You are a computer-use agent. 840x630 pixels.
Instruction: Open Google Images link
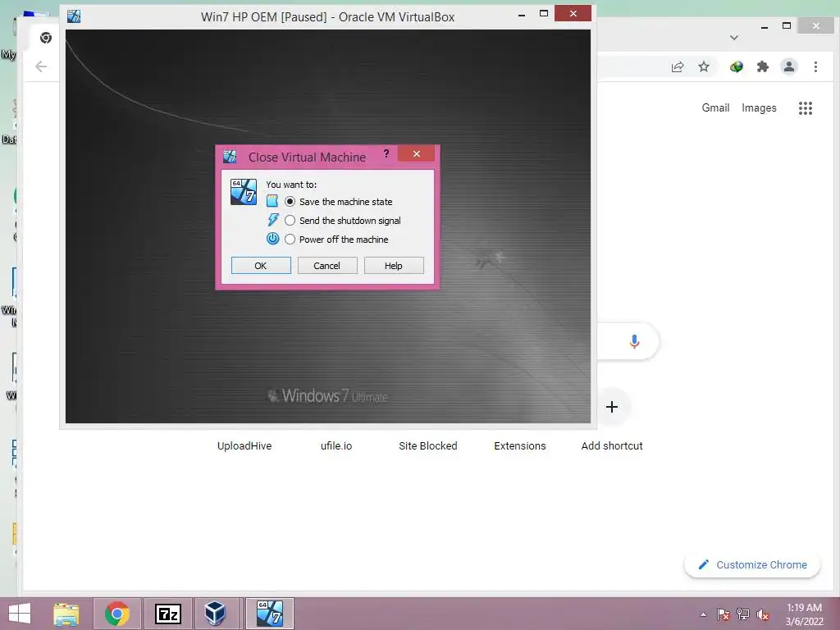(x=759, y=107)
